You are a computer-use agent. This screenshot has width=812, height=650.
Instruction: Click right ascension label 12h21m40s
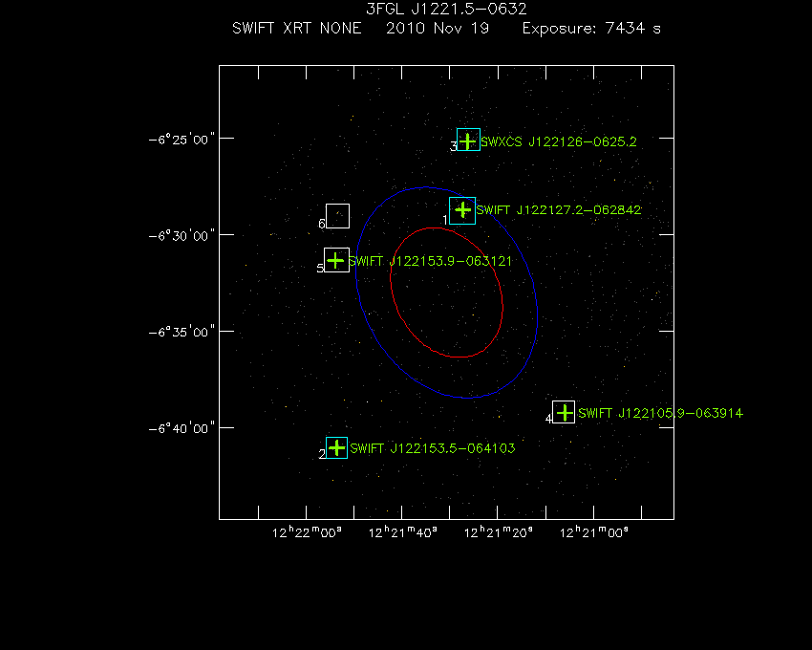(403, 531)
